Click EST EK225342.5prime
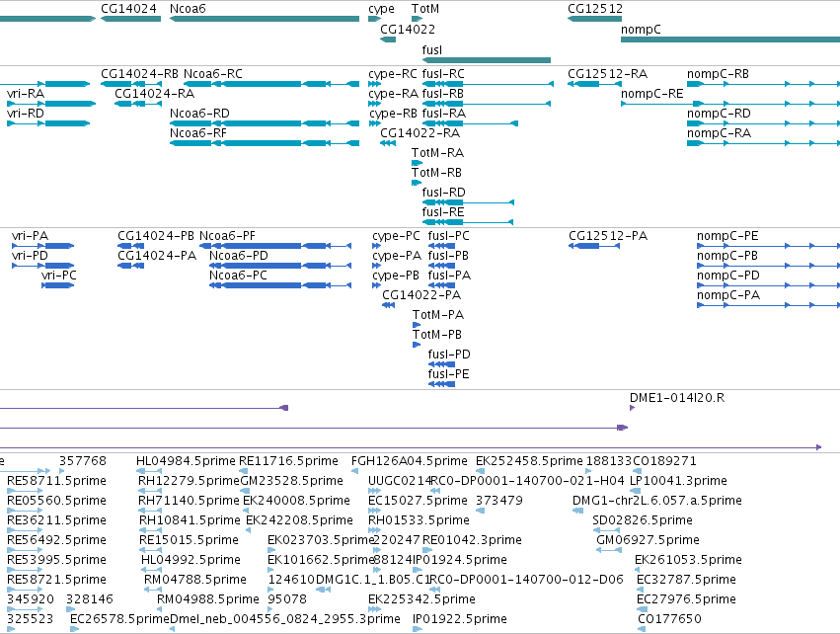 [374, 609]
